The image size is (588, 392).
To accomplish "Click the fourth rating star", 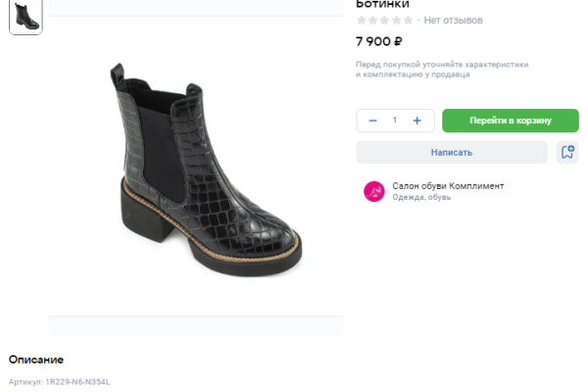I will click(397, 21).
